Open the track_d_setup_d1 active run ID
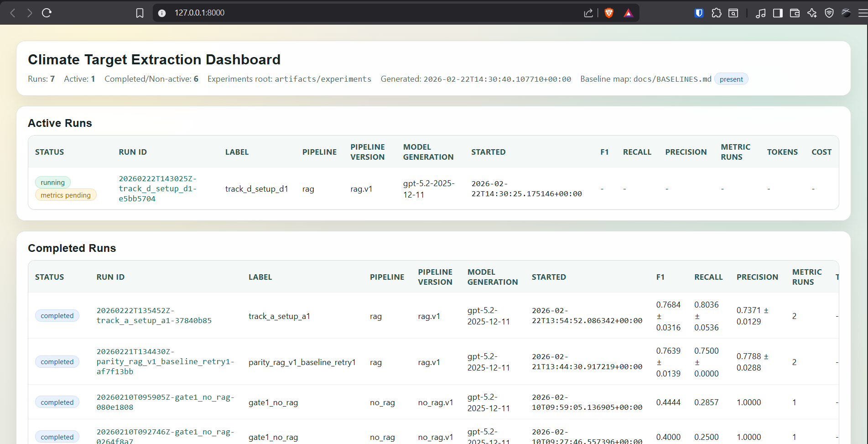This screenshot has height=444, width=868. pos(157,188)
